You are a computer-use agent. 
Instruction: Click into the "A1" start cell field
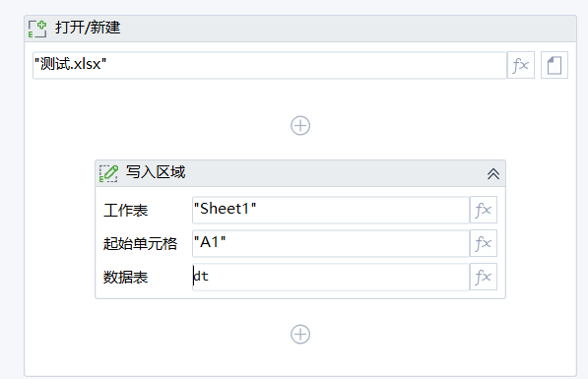[331, 243]
